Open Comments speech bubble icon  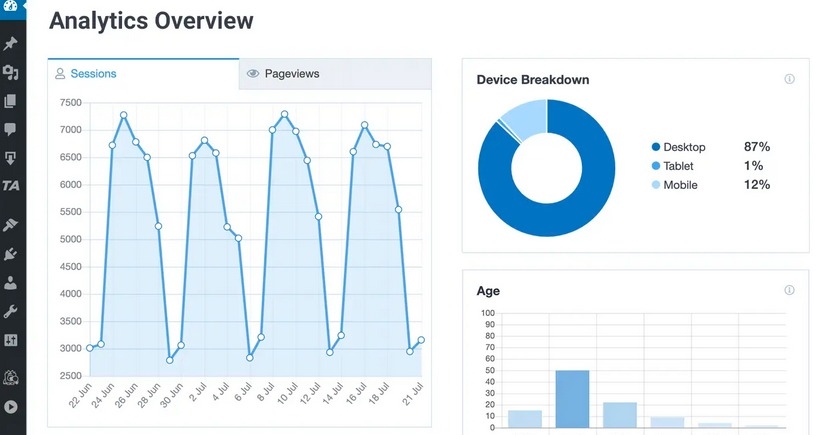[x=11, y=129]
